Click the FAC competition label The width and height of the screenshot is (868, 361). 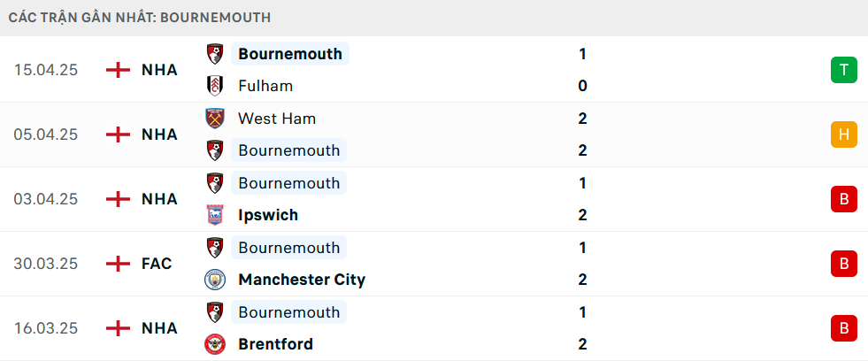[157, 264]
